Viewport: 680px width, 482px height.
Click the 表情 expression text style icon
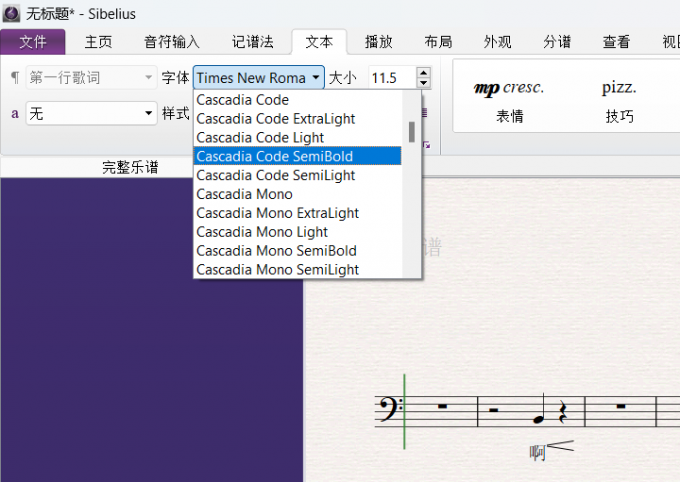509,88
